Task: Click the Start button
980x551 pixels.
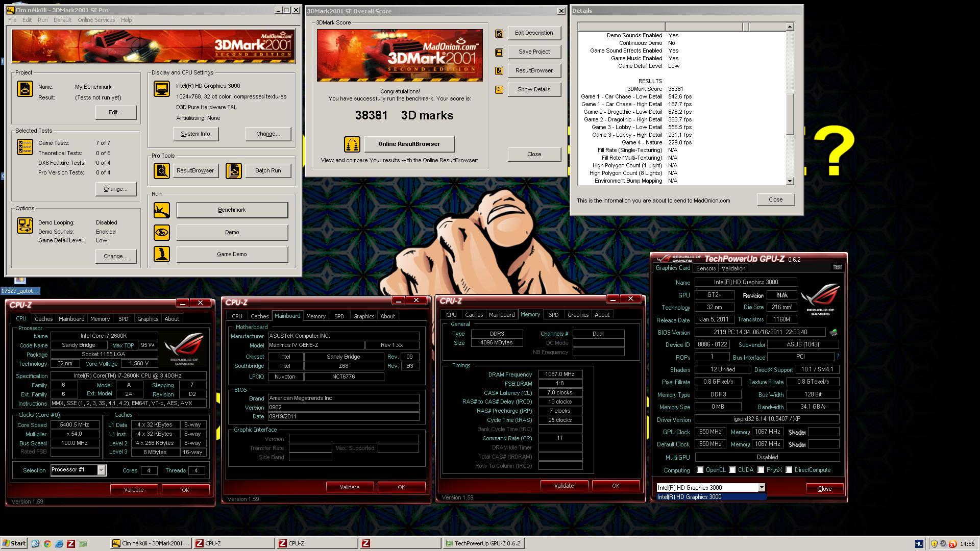Action: coord(14,543)
